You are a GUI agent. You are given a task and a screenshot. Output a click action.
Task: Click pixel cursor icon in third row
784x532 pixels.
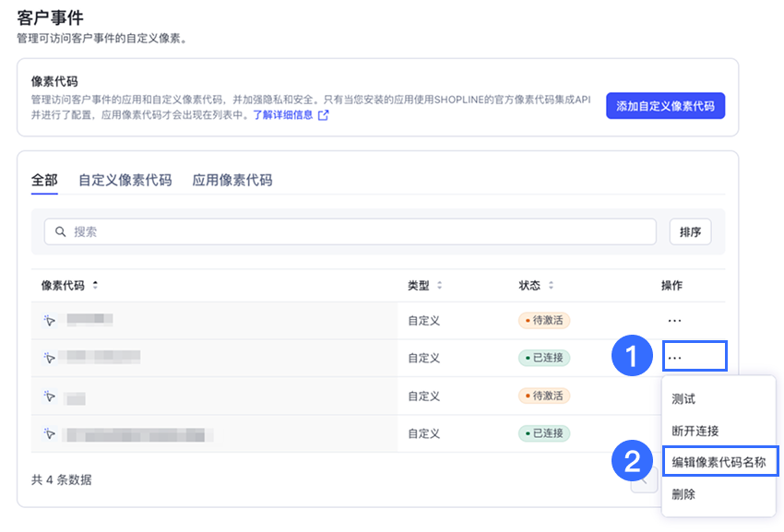pos(50,396)
